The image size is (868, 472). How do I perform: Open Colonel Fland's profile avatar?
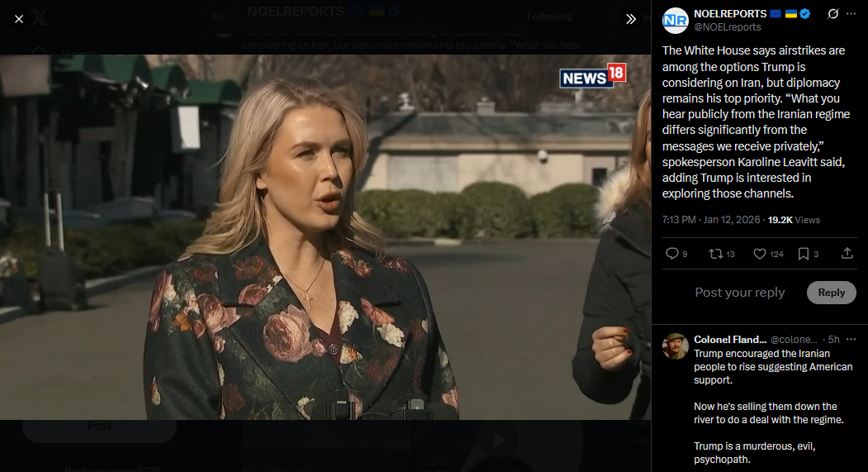click(676, 347)
